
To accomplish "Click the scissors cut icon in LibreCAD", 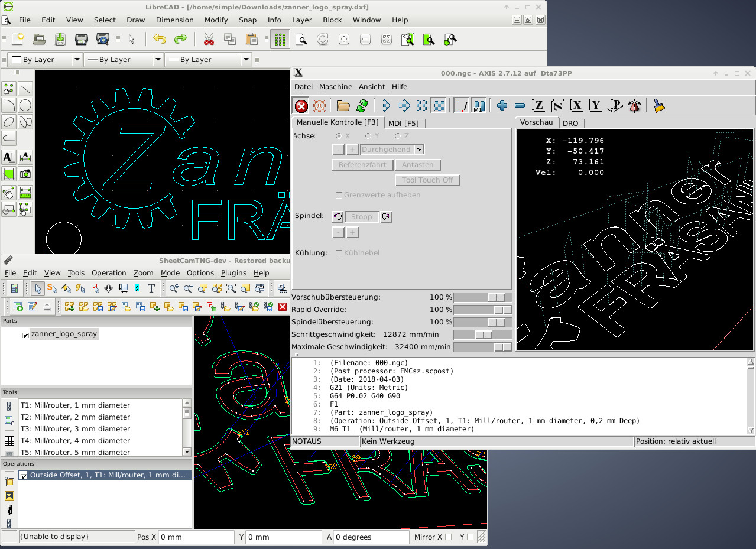I will pyautogui.click(x=208, y=40).
